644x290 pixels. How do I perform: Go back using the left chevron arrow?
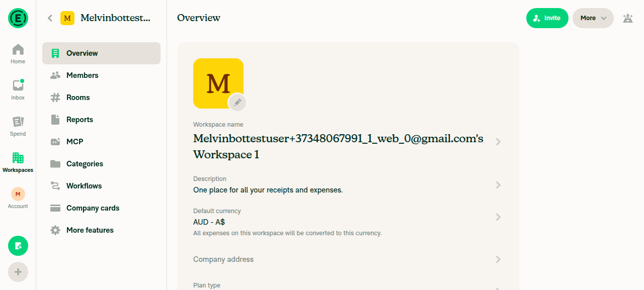50,18
